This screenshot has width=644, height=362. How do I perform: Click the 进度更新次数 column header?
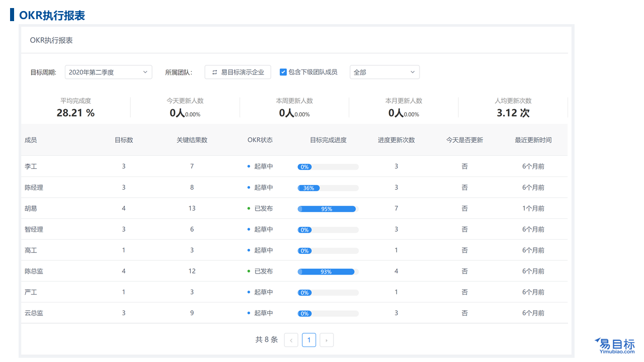pyautogui.click(x=396, y=140)
